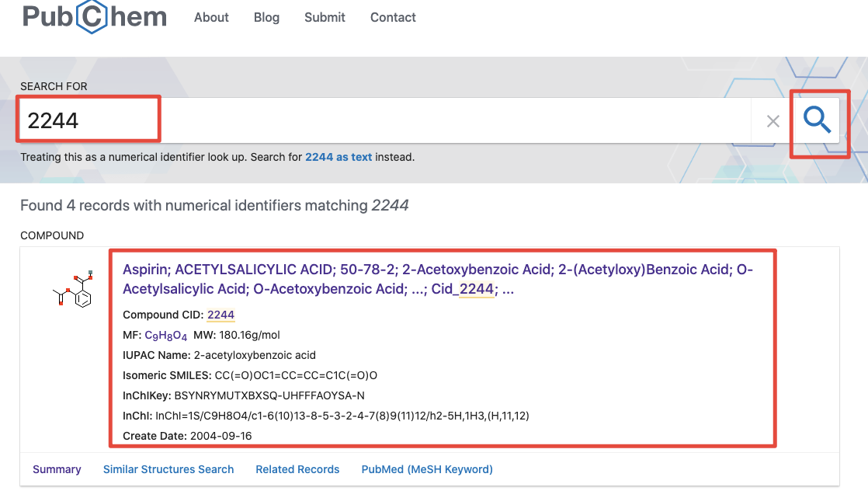
Task: Open the About menu item
Action: [x=211, y=17]
